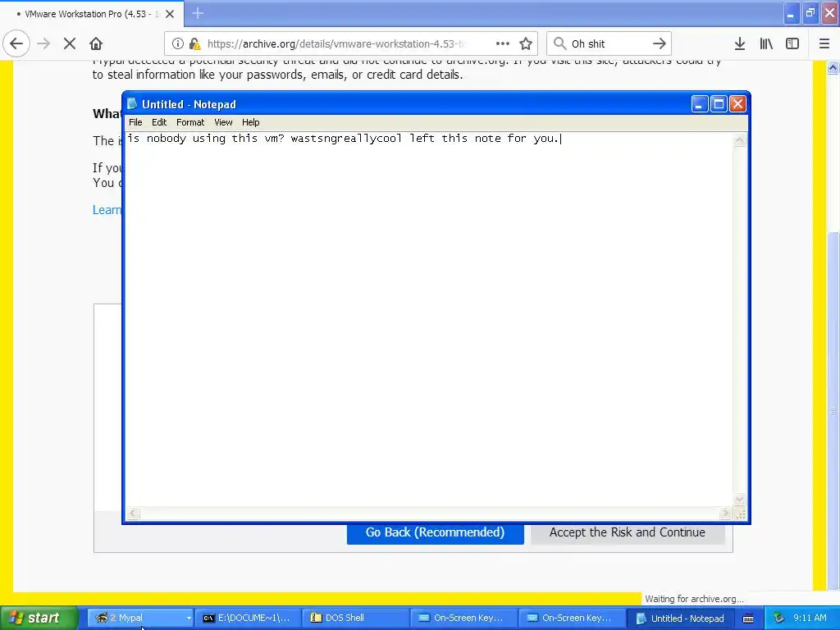
Task: Switch to the DOS Shell taskbar window
Action: [354, 618]
